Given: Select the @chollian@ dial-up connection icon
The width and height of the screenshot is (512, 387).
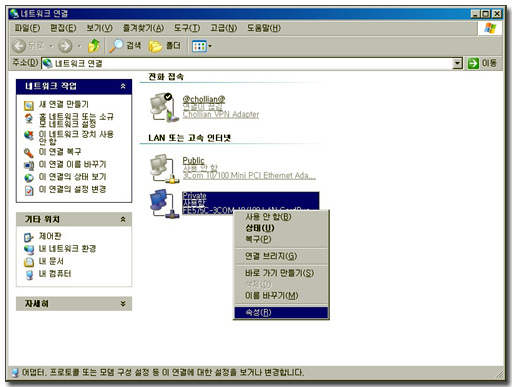Looking at the screenshot, I should [x=164, y=107].
